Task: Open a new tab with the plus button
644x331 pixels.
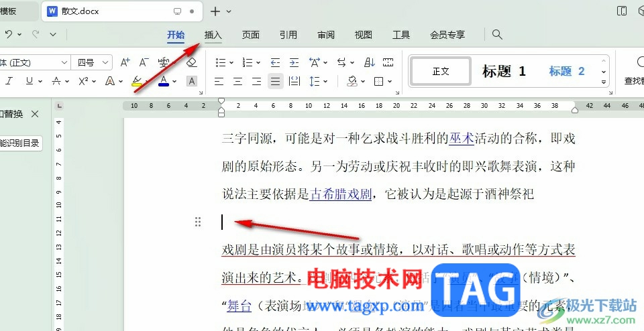Action: click(215, 11)
